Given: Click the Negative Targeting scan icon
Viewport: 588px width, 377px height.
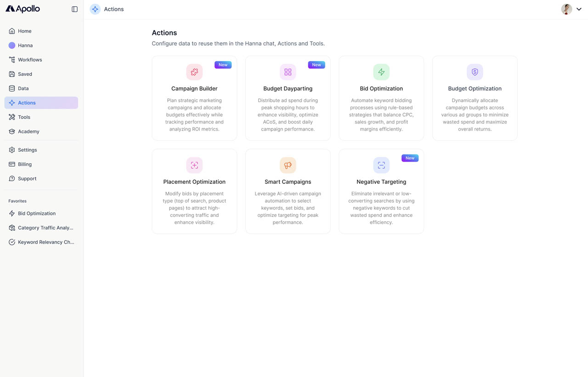Looking at the screenshot, I should coord(381,165).
